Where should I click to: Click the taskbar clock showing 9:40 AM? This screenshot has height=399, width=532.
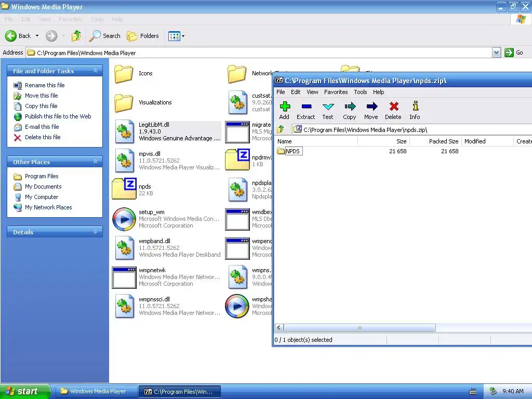[x=513, y=391]
